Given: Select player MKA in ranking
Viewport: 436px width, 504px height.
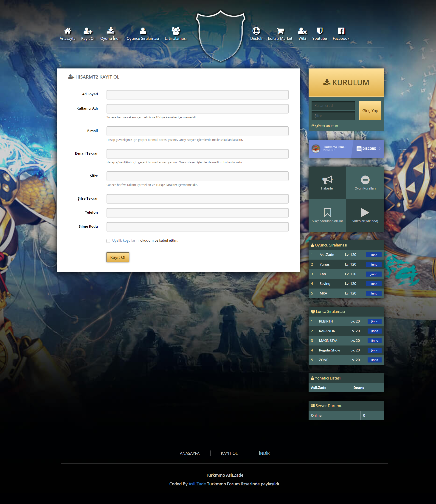Looking at the screenshot, I should pyautogui.click(x=323, y=293).
